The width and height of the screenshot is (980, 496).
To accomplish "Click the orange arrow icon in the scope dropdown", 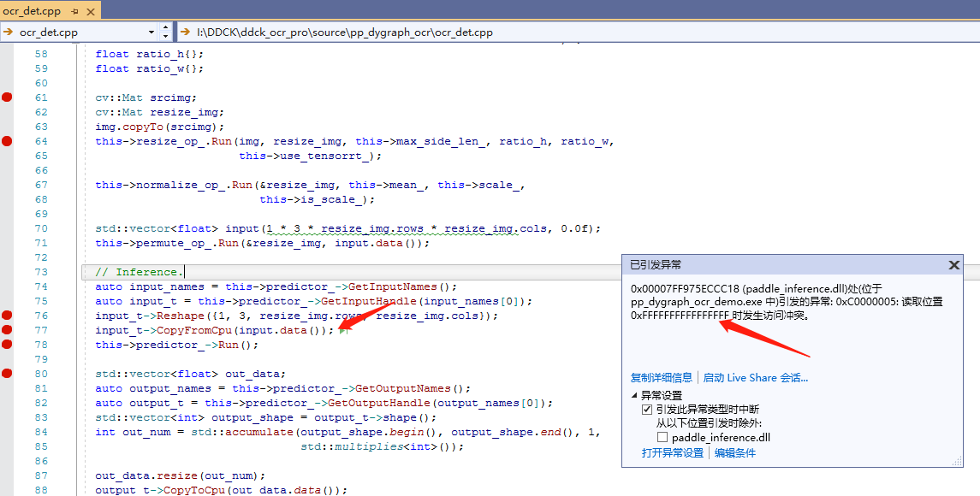I will [x=9, y=32].
